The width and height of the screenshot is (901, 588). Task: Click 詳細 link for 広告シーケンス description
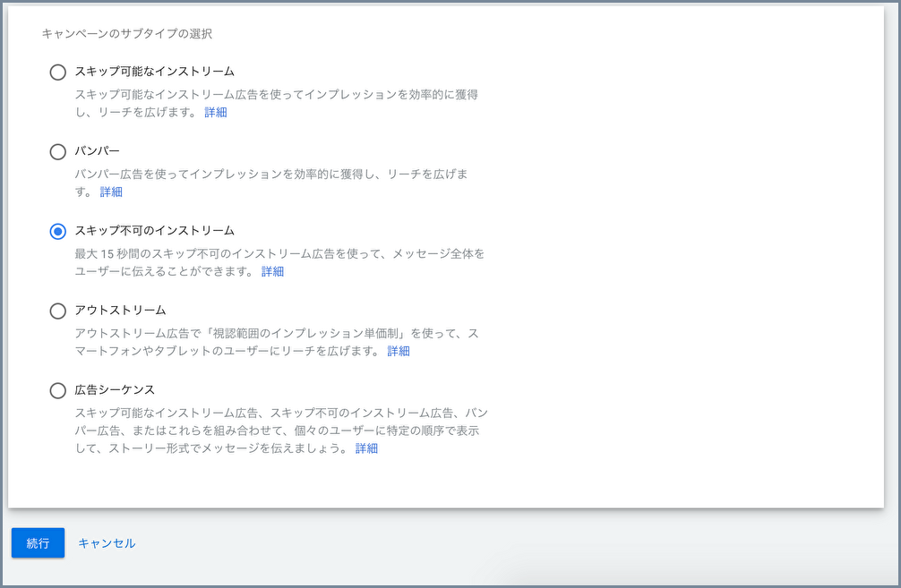point(366,449)
